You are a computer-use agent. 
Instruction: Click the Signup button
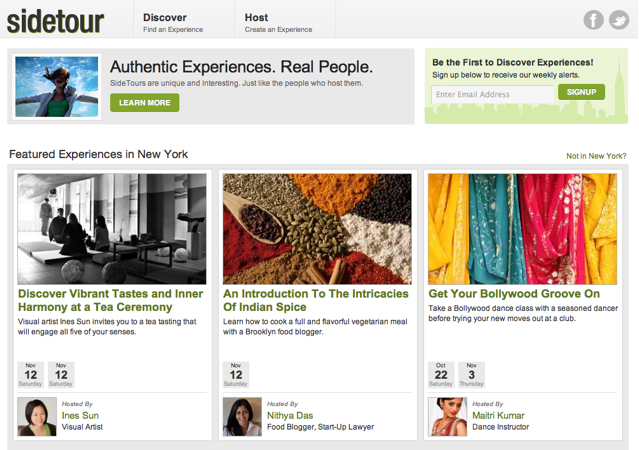[x=581, y=92]
